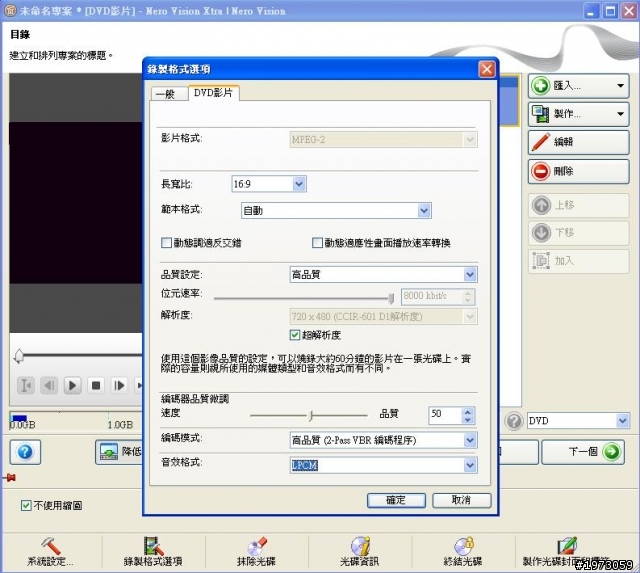Stop the preview playback
Viewport: 640px width, 573px height.
coord(96,385)
